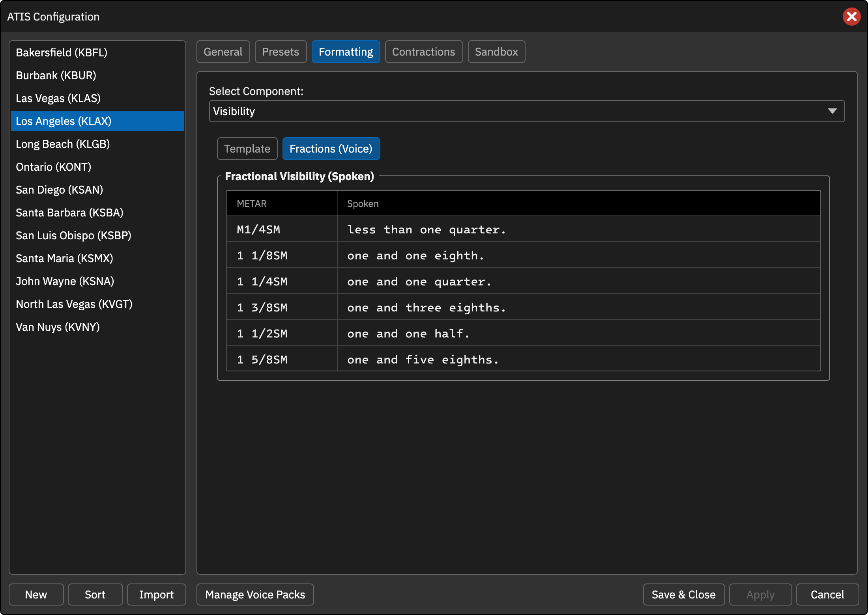Open the Sandbox tab
This screenshot has width=868, height=615.
(x=496, y=52)
